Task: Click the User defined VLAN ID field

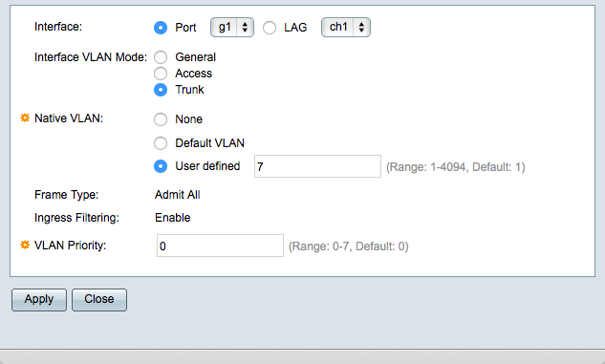Action: coord(317,166)
